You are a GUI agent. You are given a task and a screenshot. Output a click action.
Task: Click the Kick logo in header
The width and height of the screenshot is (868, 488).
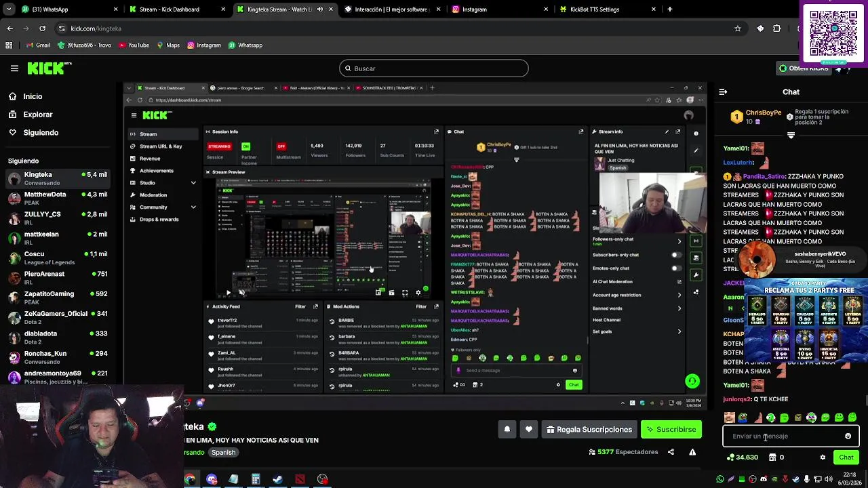pyautogui.click(x=49, y=68)
